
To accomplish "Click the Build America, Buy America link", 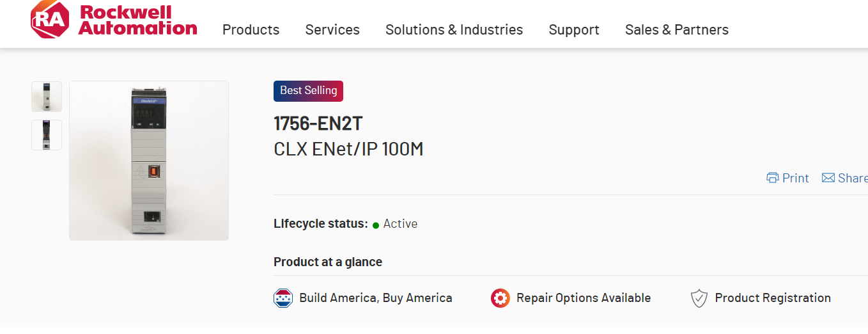I will click(x=375, y=298).
